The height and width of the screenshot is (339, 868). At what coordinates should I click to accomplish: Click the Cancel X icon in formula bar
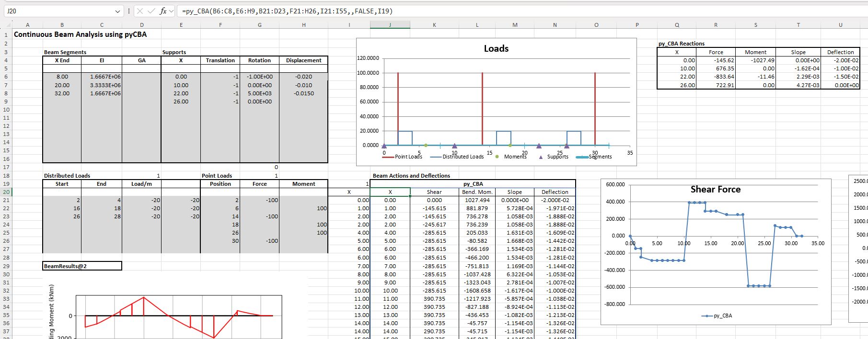coord(139,11)
